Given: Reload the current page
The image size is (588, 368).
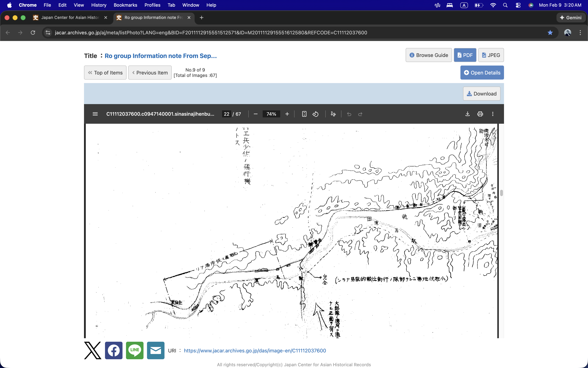Looking at the screenshot, I should point(33,33).
